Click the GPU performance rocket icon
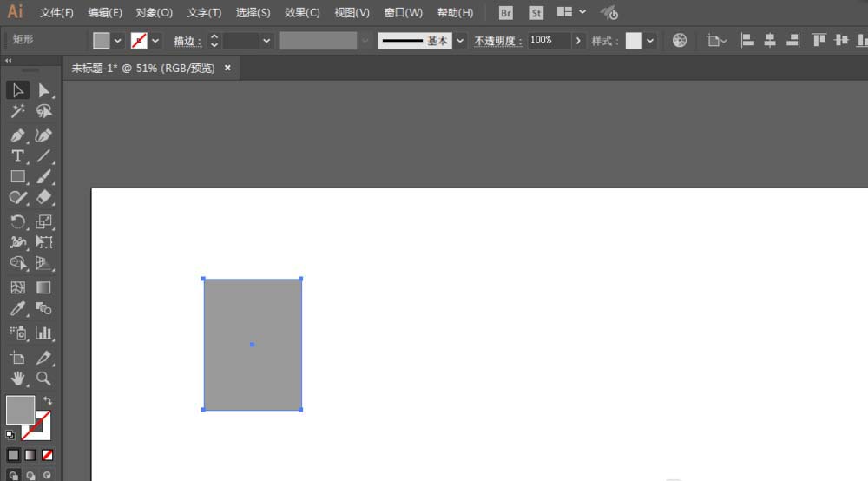Image resolution: width=868 pixels, height=481 pixels. pos(609,12)
